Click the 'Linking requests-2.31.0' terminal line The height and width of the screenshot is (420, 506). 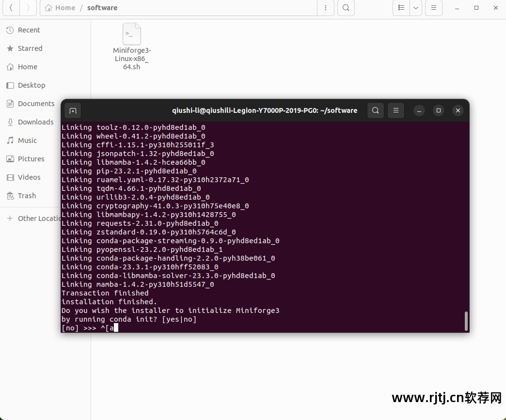140,223
